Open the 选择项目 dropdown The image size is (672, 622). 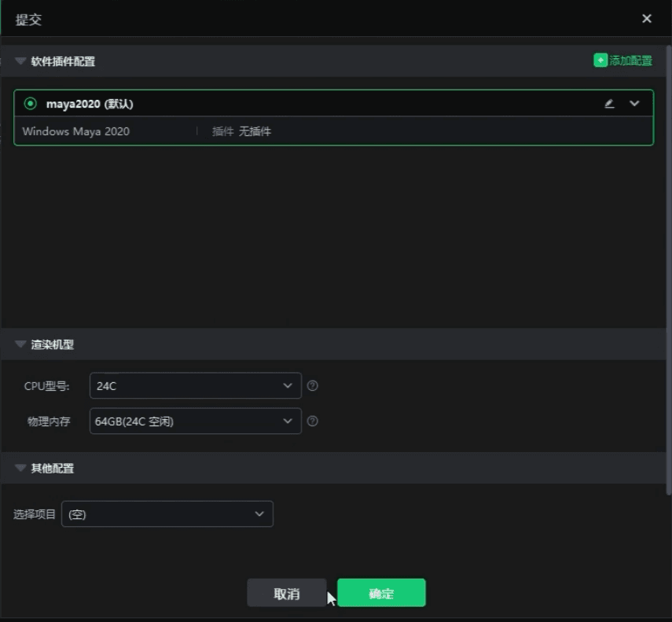point(167,514)
